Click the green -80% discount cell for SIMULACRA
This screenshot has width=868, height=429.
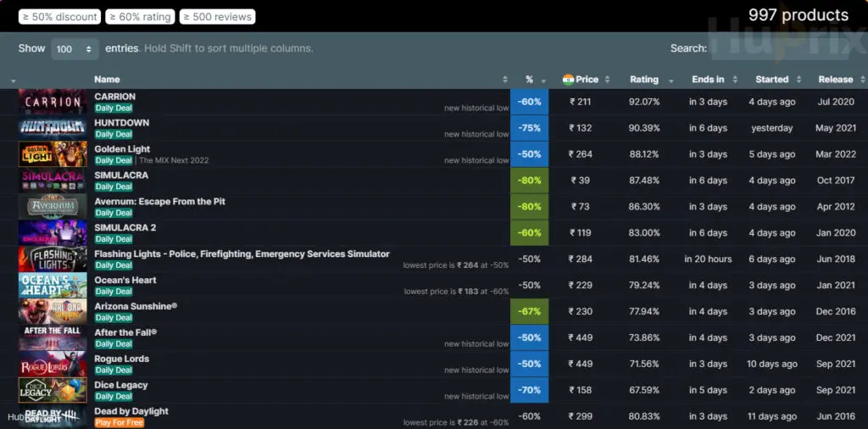coord(530,181)
